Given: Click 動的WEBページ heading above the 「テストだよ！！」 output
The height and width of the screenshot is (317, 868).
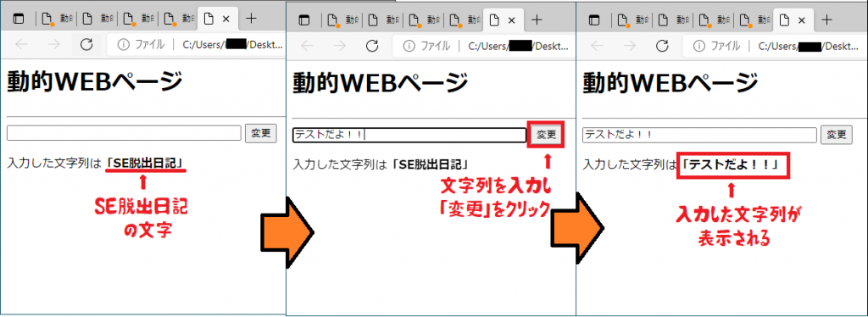Looking at the screenshot, I should click(670, 84).
